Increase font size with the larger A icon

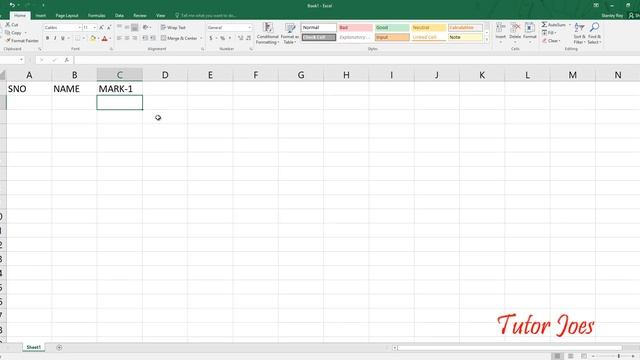point(101,27)
